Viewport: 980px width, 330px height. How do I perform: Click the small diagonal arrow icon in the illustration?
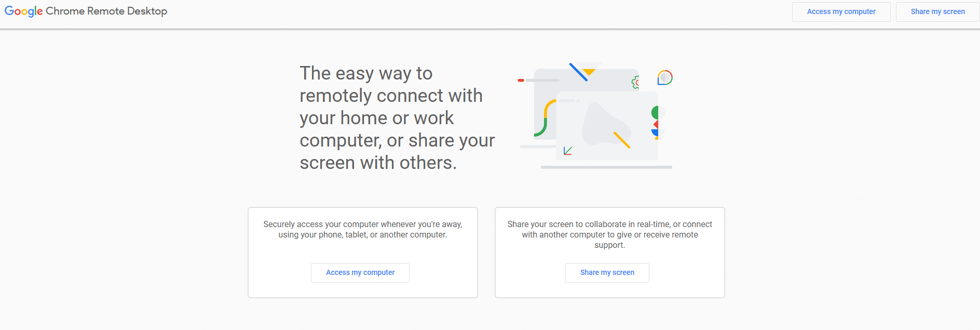click(x=568, y=151)
